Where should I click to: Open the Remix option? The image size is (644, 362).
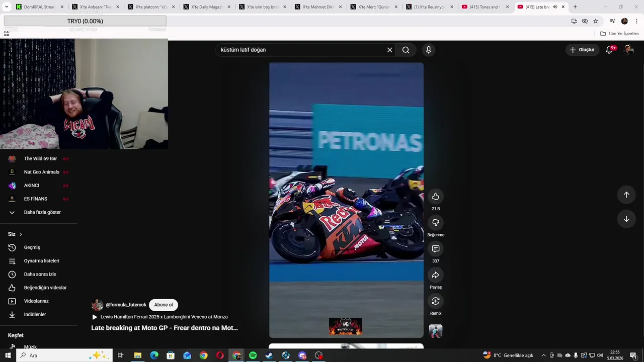pos(436,301)
